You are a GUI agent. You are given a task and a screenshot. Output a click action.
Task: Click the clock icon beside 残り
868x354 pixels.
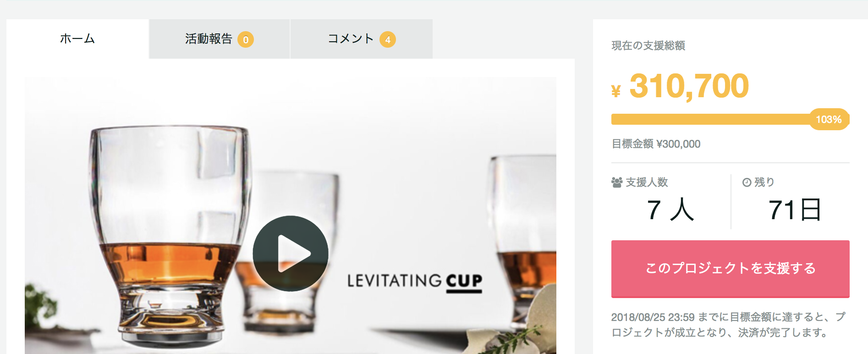747,183
